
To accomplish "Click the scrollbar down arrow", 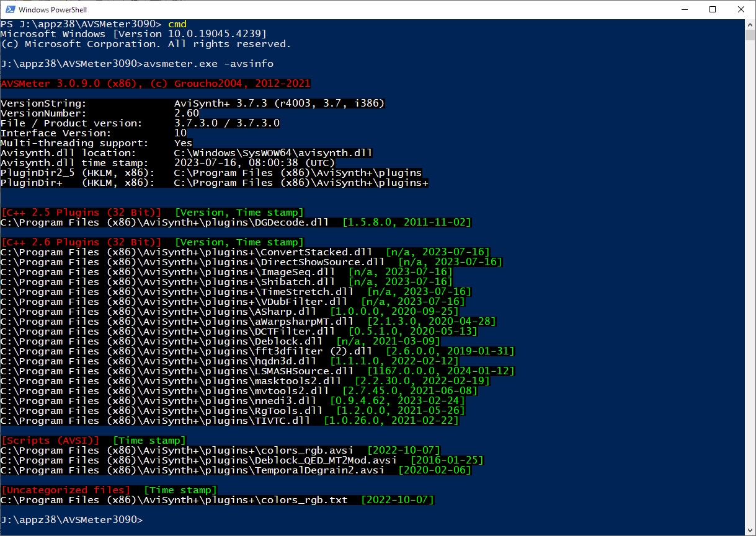I will pos(750,530).
